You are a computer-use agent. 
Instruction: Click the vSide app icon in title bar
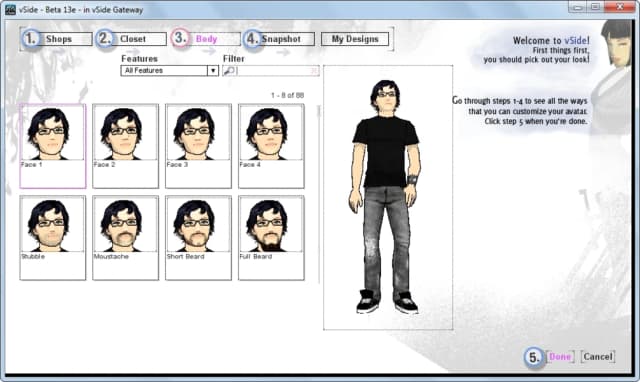(10, 9)
